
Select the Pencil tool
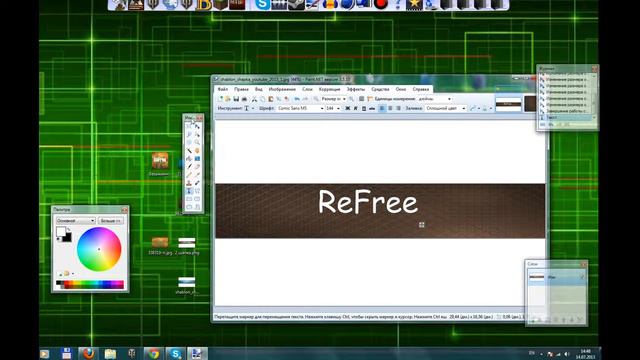pos(189,174)
